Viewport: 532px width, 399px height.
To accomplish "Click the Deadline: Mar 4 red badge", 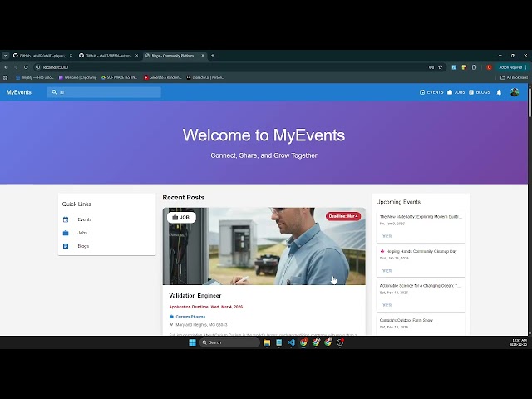I will click(343, 216).
